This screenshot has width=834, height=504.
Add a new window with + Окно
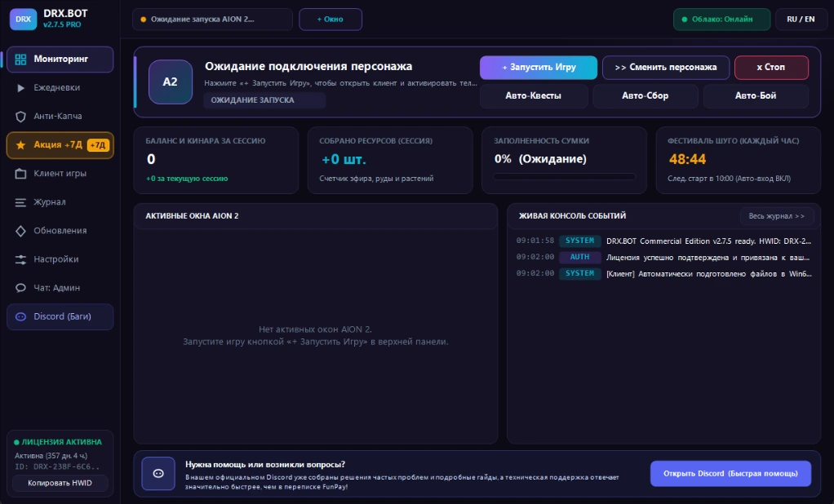pyautogui.click(x=330, y=19)
